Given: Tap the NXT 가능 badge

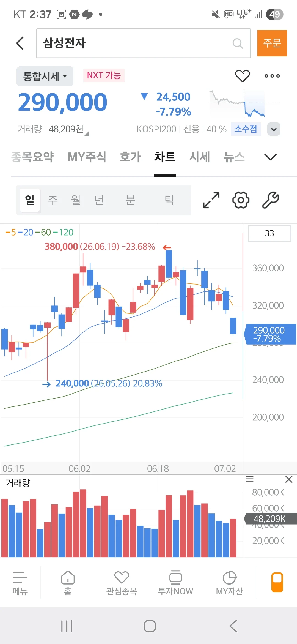Looking at the screenshot, I should point(104,75).
